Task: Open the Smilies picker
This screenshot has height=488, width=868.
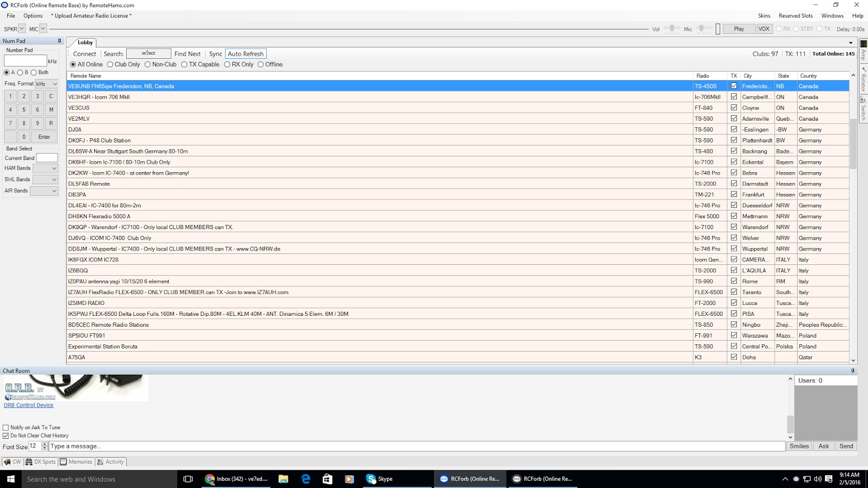Action: pos(799,446)
